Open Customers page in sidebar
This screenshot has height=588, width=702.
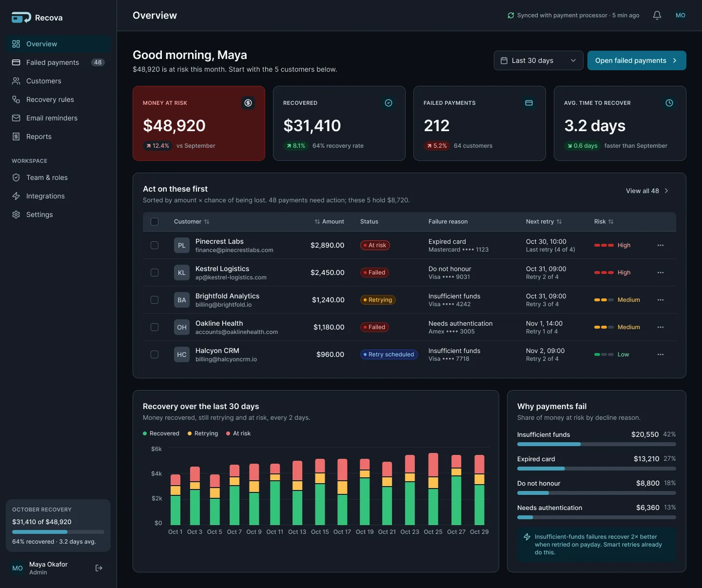(x=58, y=81)
